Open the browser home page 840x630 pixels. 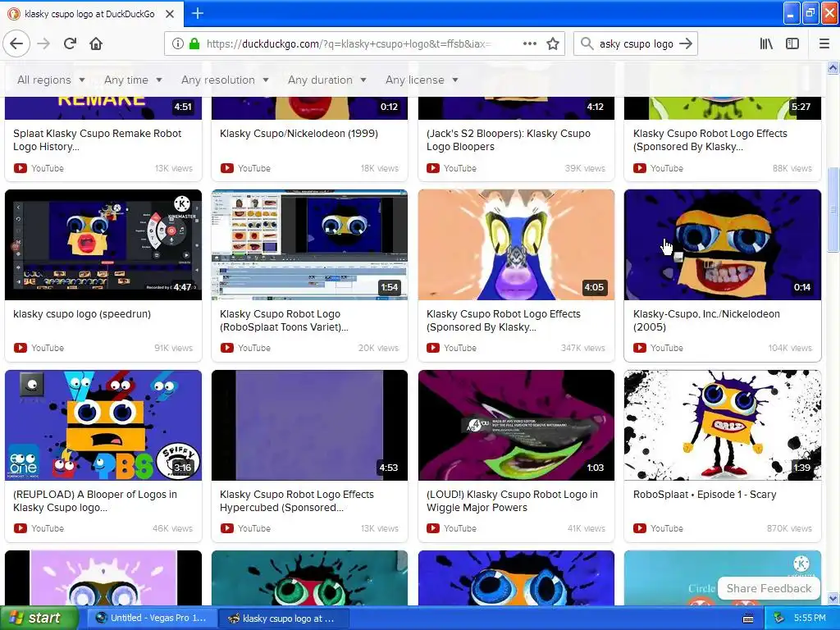point(96,43)
